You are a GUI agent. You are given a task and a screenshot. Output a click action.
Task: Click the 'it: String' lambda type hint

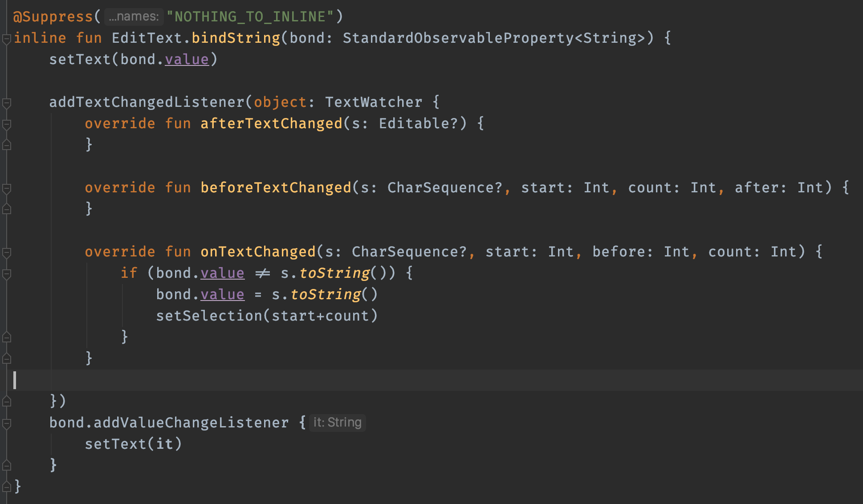click(x=337, y=423)
